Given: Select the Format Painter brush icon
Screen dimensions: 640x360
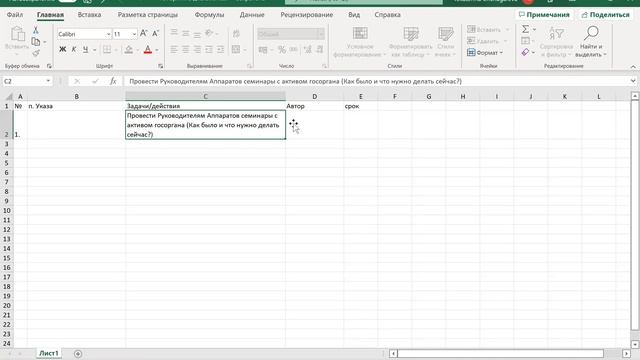Looking at the screenshot, I should pyautogui.click(x=36, y=53).
